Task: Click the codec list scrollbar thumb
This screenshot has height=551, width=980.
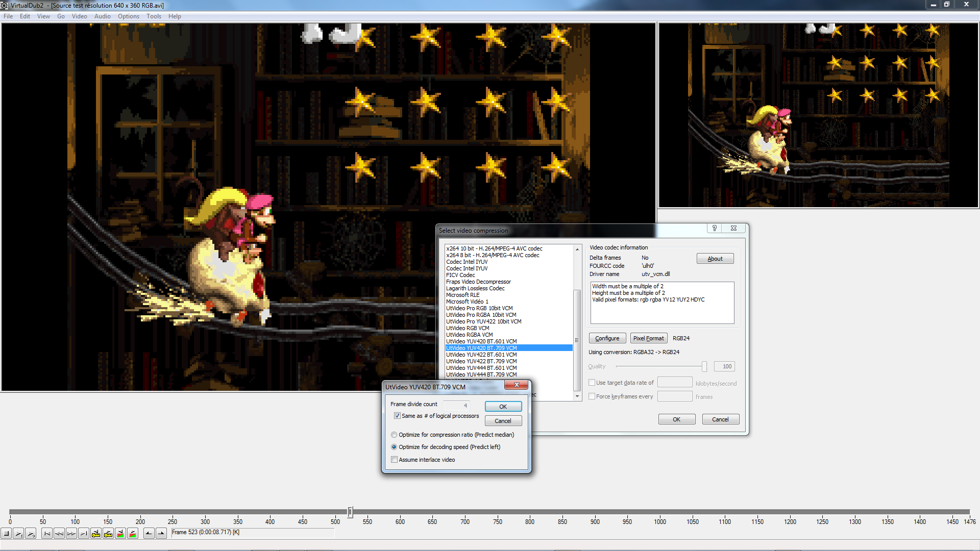Action: (577, 340)
